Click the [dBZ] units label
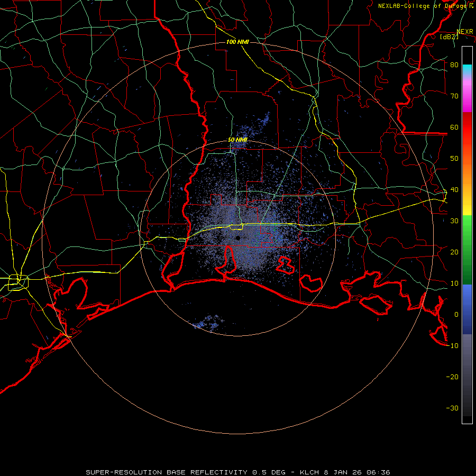Screen dimensions: 476x476 coord(449,36)
